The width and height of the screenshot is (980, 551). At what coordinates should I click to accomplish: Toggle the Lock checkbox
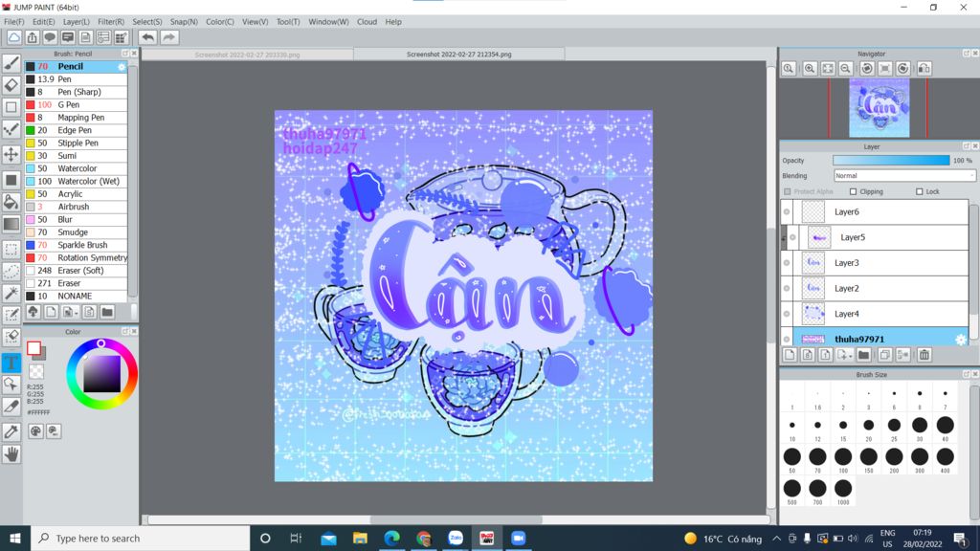[x=920, y=191]
